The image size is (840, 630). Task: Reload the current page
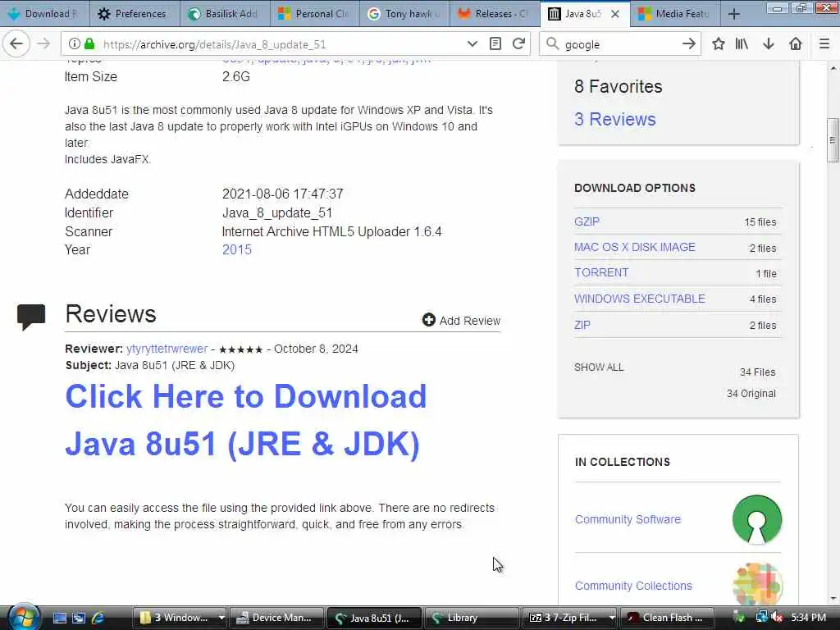click(518, 44)
